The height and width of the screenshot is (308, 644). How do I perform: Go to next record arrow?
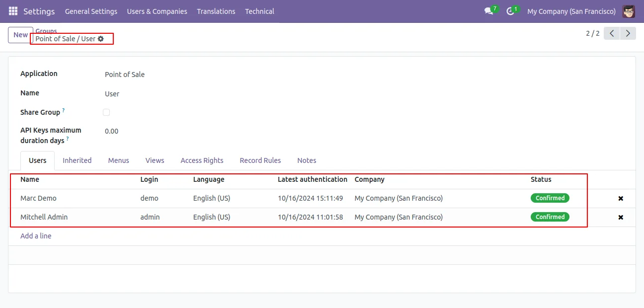pyautogui.click(x=628, y=33)
